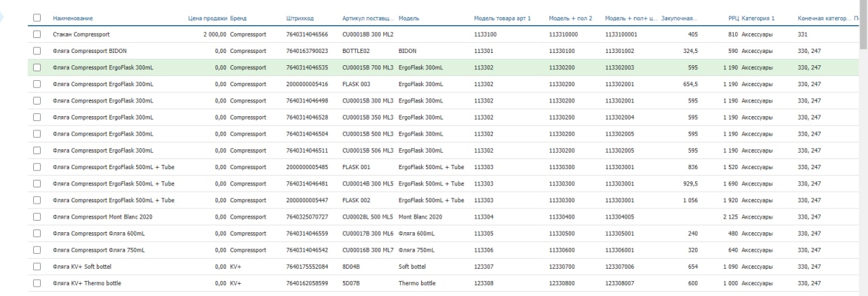Click barcode 2000000005416
Image resolution: width=868 pixels, height=296 pixels.
[x=307, y=84]
